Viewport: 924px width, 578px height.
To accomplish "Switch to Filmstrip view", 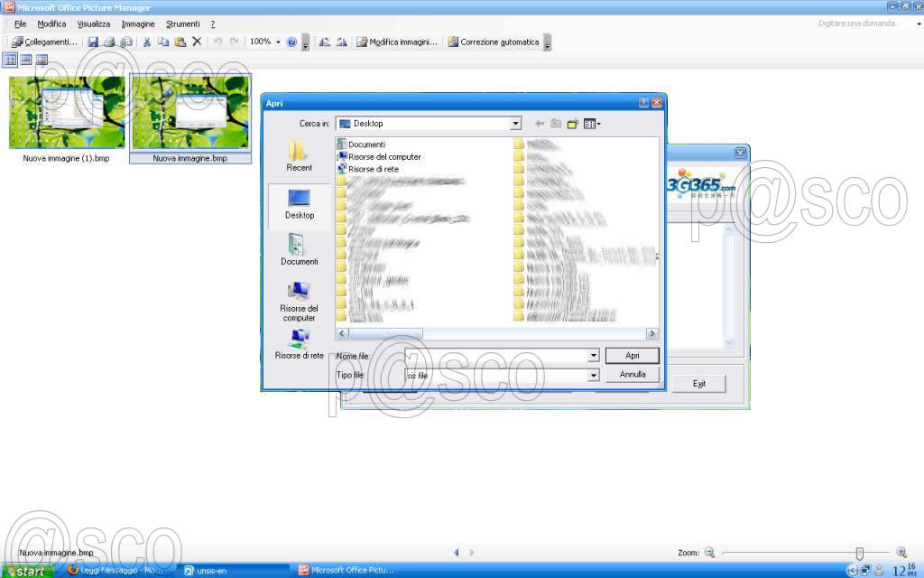I will 26,60.
